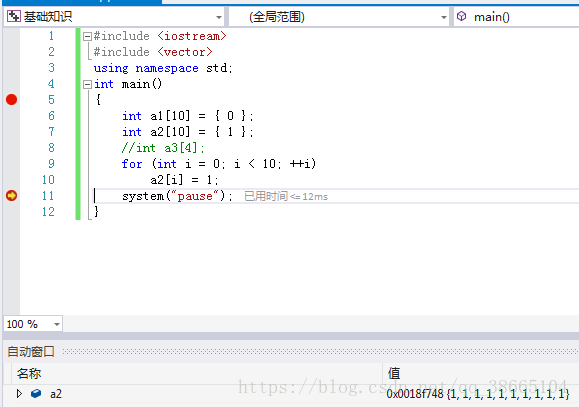Click line number 12 in the margin
The height and width of the screenshot is (407, 579).
pyautogui.click(x=48, y=212)
